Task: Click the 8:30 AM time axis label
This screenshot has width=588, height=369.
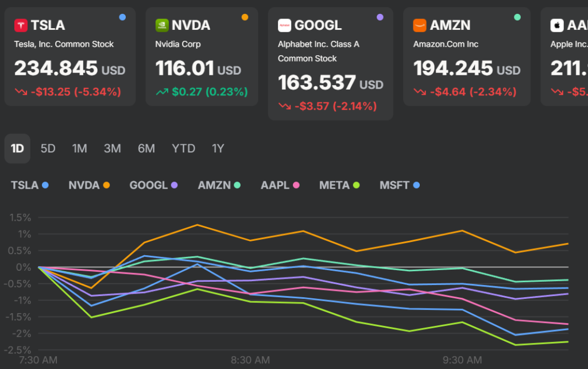Action: click(x=250, y=360)
